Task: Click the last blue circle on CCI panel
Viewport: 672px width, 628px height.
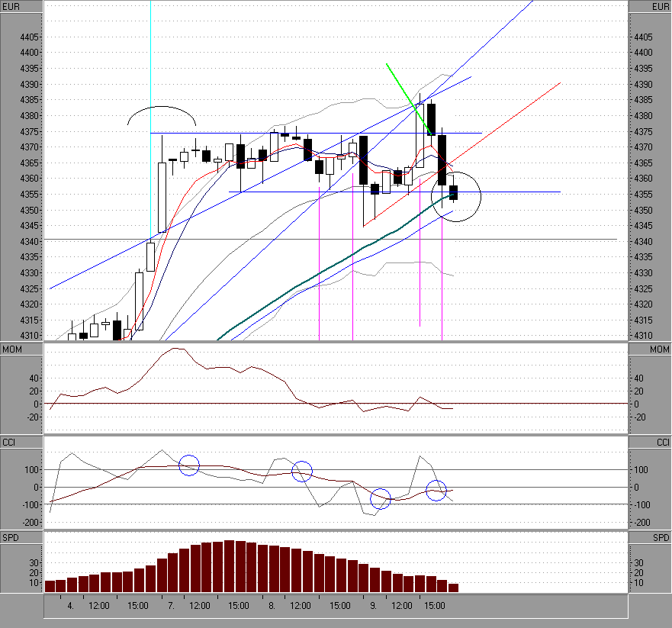Action: click(x=436, y=491)
